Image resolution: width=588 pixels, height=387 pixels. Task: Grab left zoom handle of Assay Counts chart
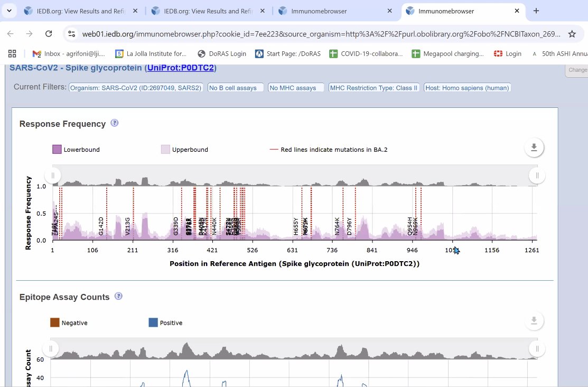[x=51, y=349]
